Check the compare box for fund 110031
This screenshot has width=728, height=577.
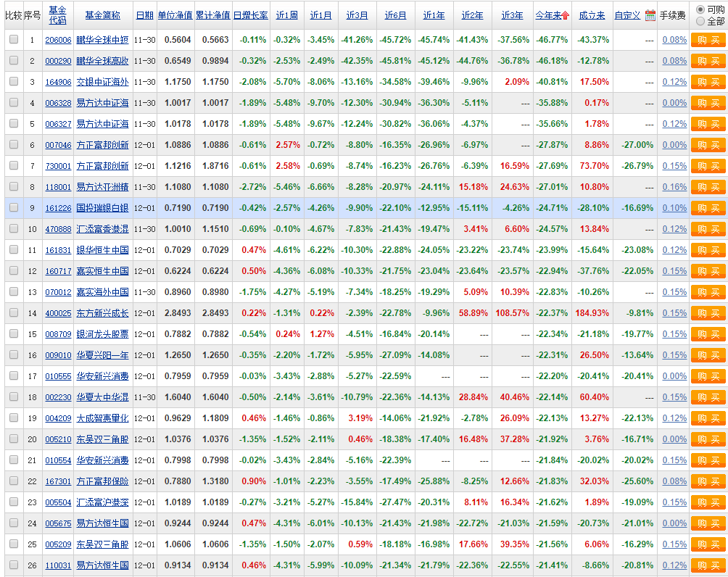[14, 565]
